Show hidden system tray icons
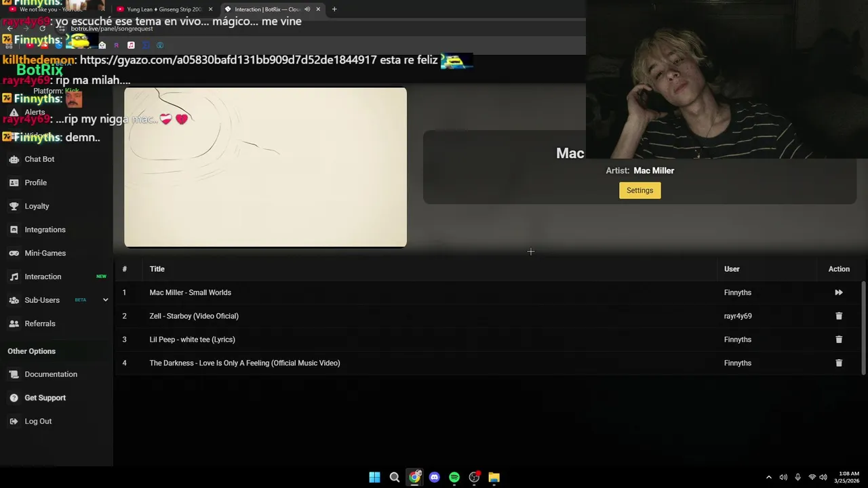Image resolution: width=868 pixels, height=488 pixels. [768, 477]
